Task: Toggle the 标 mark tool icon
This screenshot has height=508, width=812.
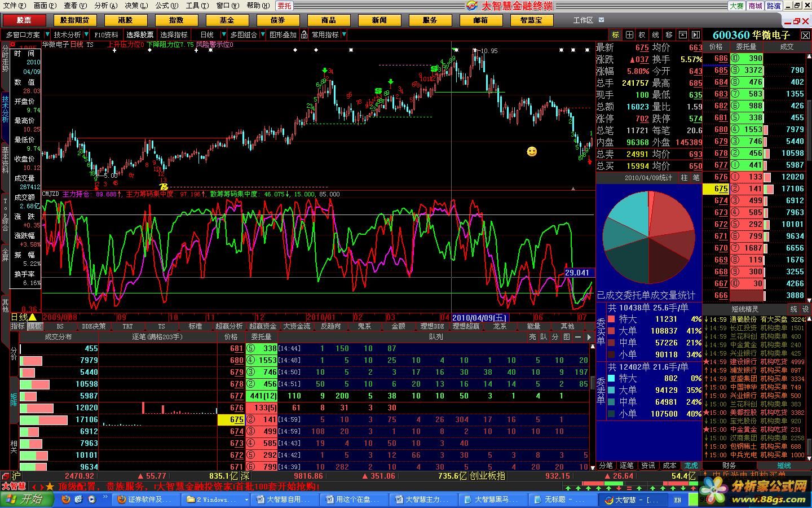Action: [x=616, y=35]
